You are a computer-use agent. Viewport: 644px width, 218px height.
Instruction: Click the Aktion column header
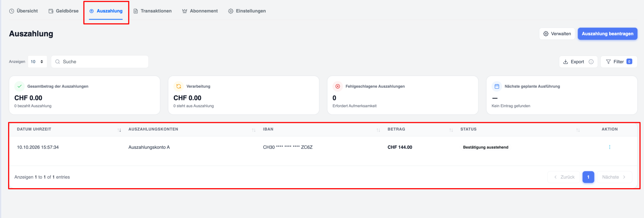[609, 129]
